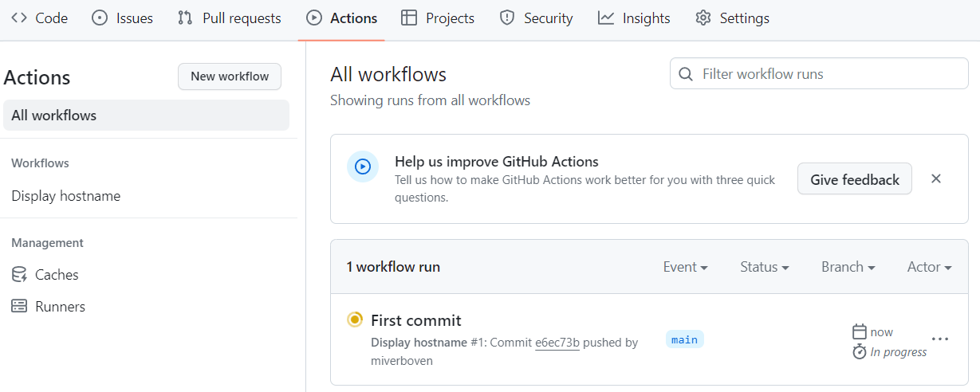
Task: Click the Settings gear icon
Action: pos(703,18)
